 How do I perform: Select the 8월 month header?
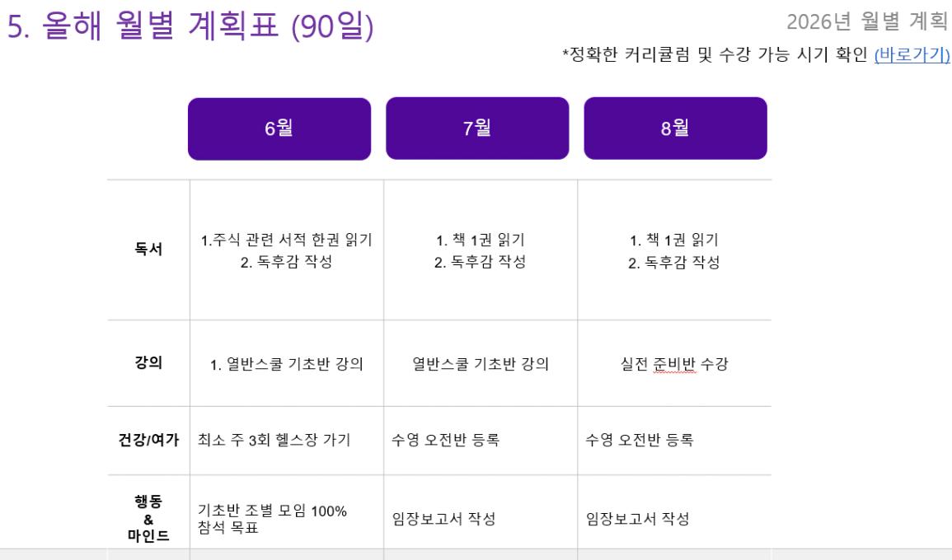point(675,128)
